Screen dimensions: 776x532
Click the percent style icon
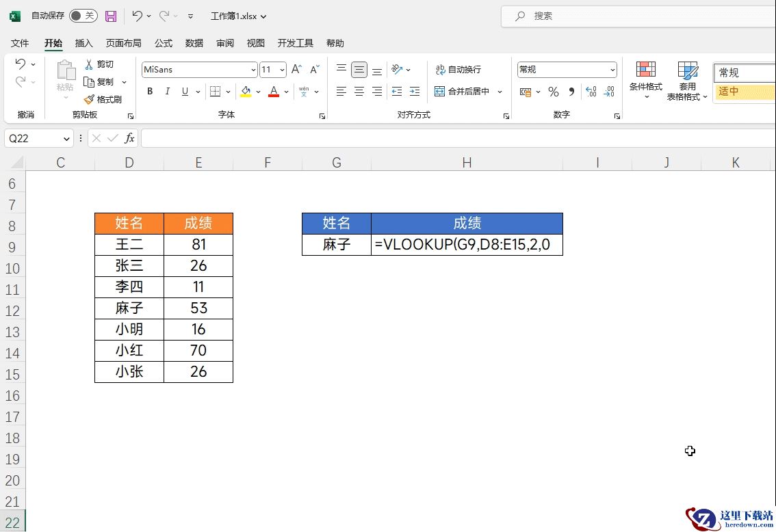pos(554,92)
